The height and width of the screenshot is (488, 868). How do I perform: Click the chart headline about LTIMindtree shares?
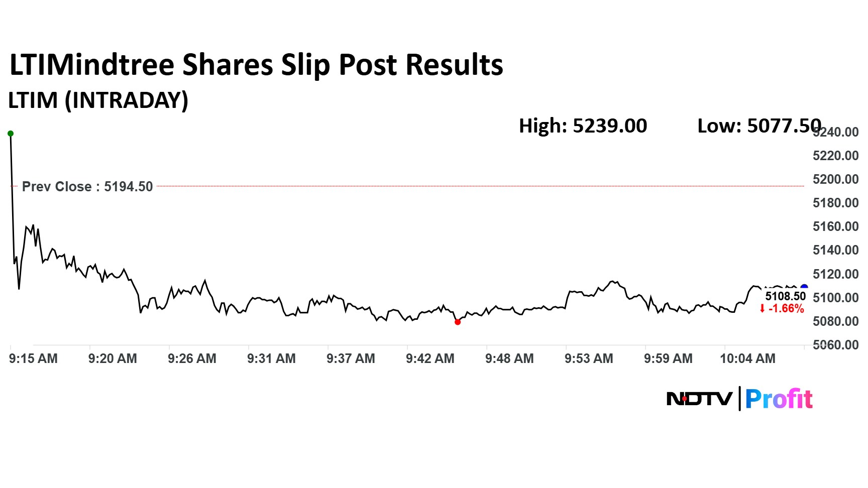256,65
